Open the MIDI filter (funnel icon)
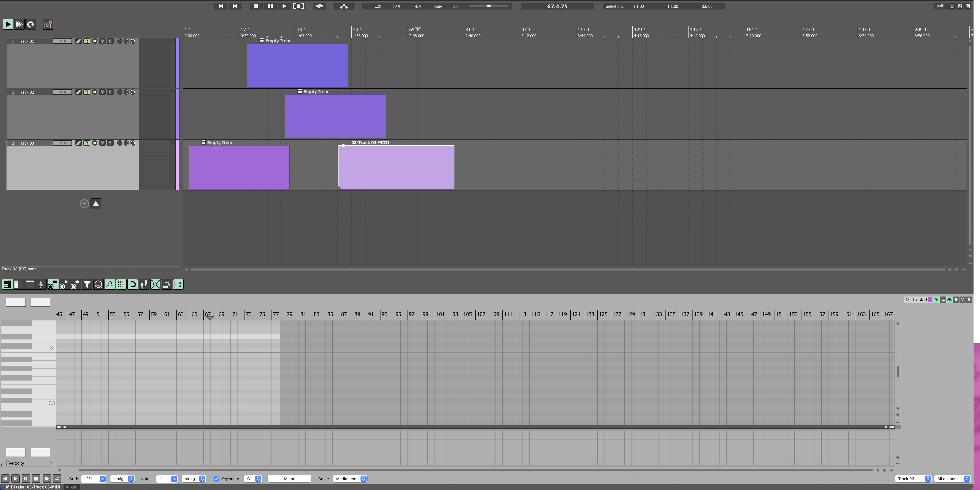 [87, 285]
